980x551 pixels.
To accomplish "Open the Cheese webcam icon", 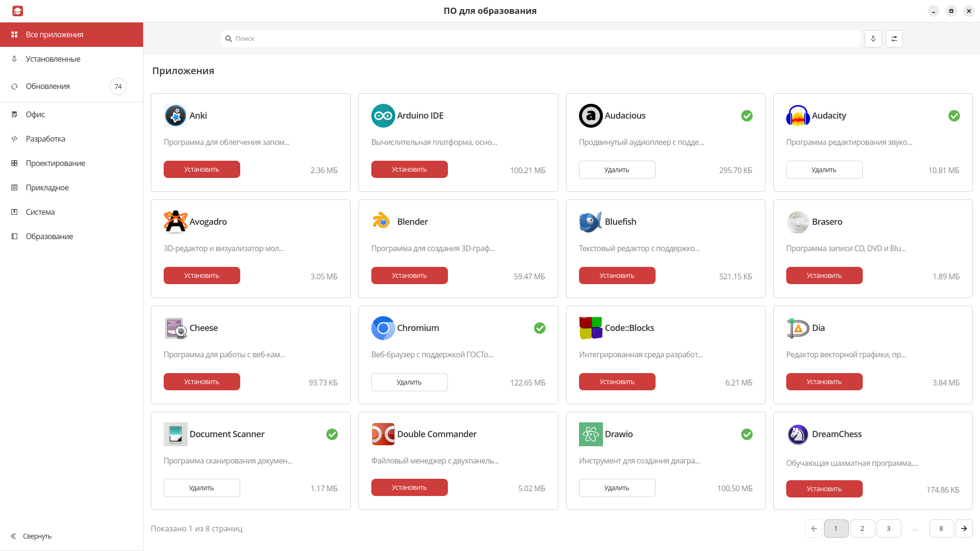I will [x=176, y=328].
